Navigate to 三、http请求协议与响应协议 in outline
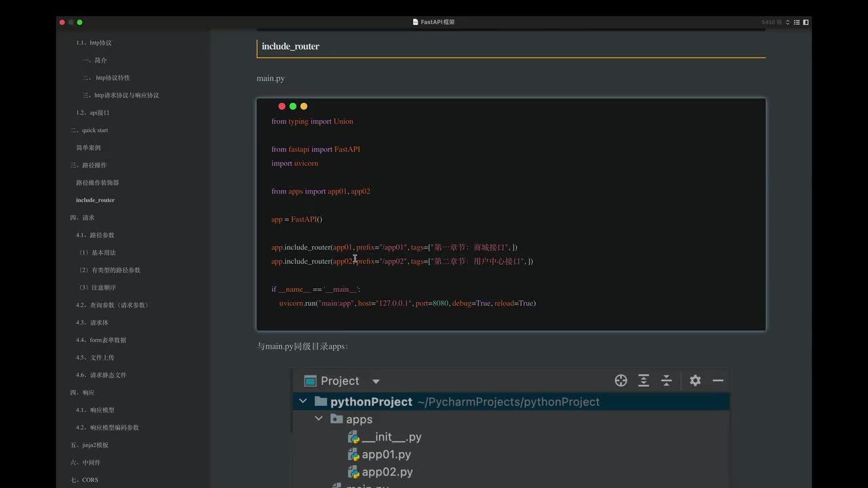 (121, 96)
